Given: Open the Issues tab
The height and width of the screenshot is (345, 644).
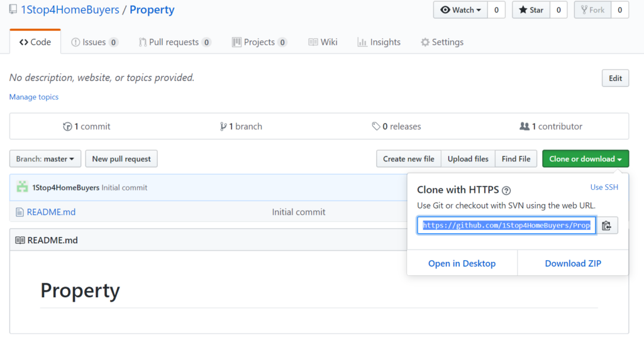Looking at the screenshot, I should 94,42.
